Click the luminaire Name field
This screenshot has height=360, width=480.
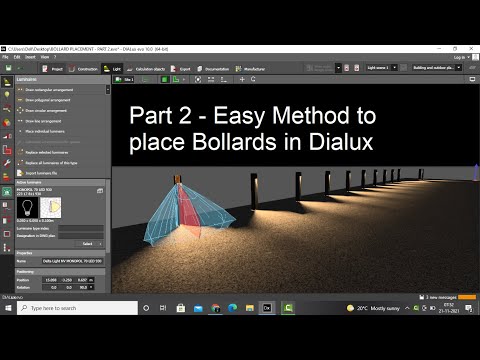[72, 261]
